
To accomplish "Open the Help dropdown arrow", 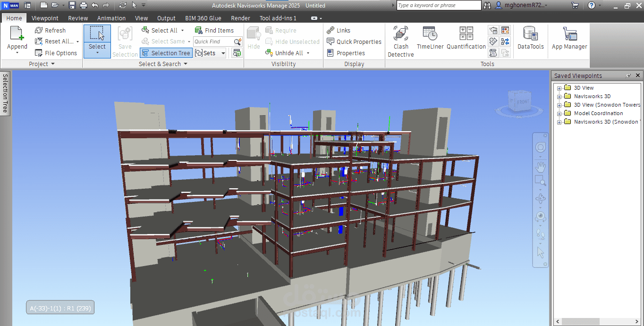I will [600, 5].
